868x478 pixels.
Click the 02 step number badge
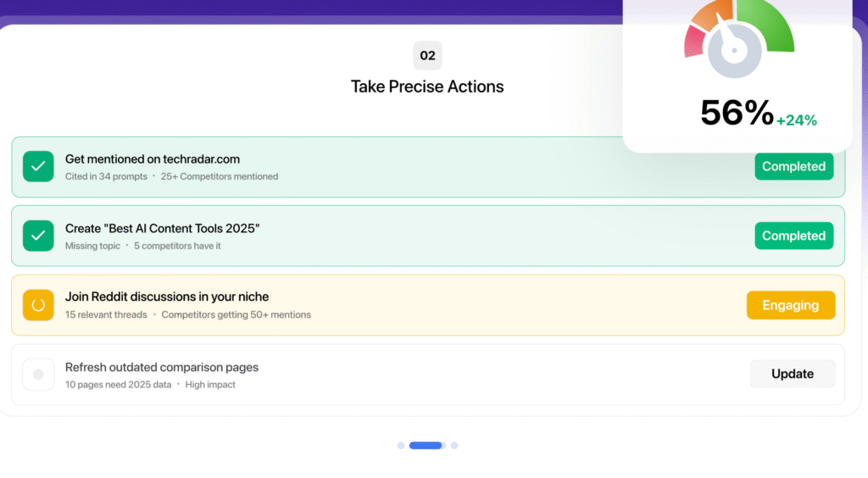point(427,56)
